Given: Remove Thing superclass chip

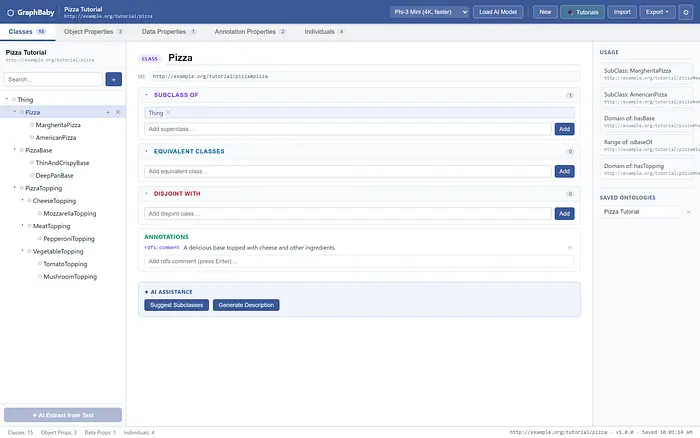Looking at the screenshot, I should click(x=168, y=113).
